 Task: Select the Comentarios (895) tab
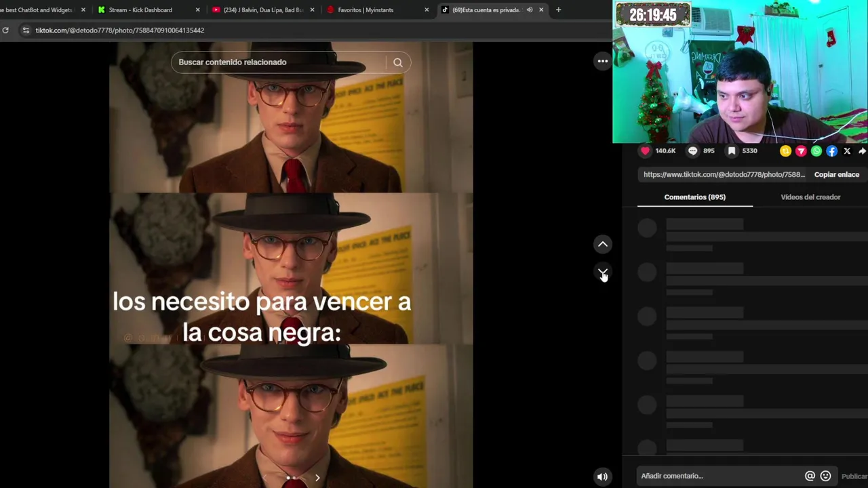(694, 197)
